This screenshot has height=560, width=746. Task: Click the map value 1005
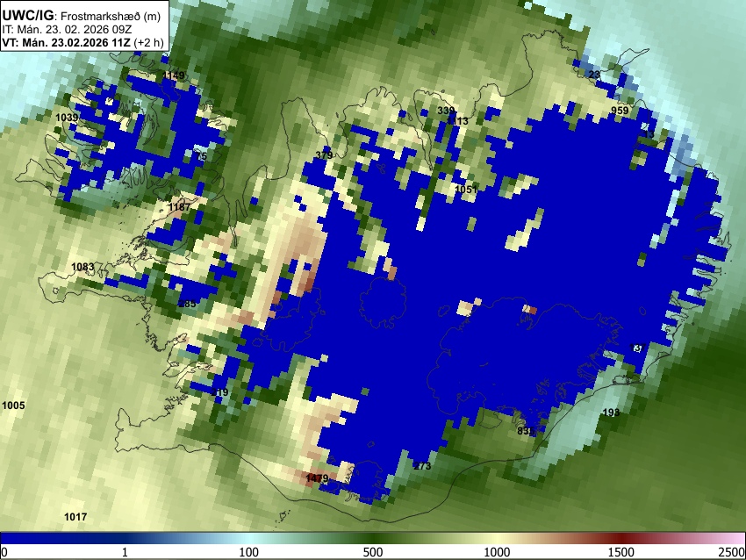pos(13,406)
